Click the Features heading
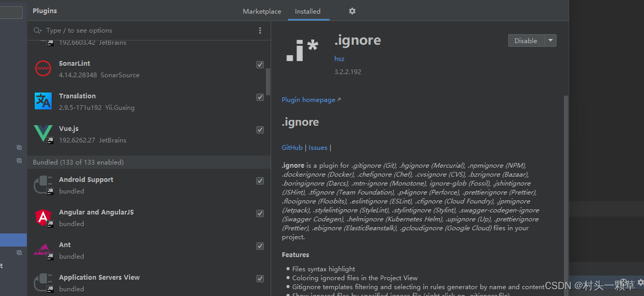Viewport: 644px width, 296px height. click(x=295, y=254)
